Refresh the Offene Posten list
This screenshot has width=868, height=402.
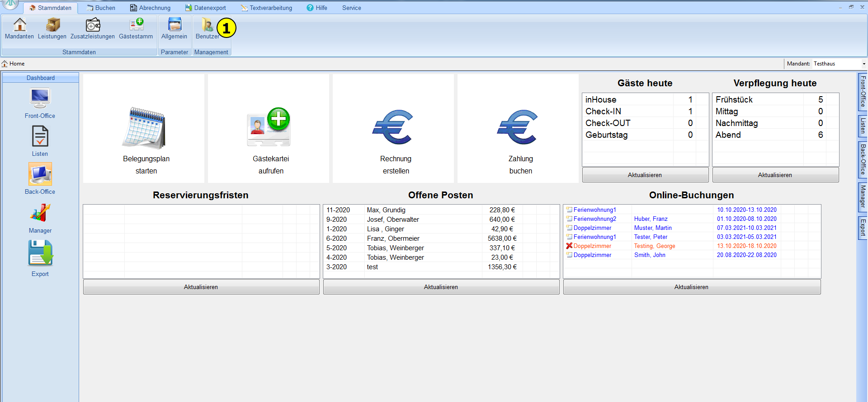coord(441,287)
